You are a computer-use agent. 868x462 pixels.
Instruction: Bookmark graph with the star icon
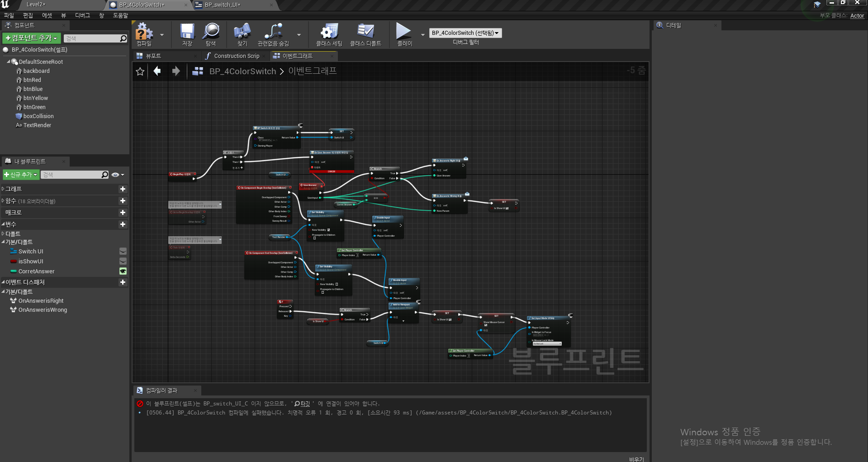pyautogui.click(x=140, y=71)
